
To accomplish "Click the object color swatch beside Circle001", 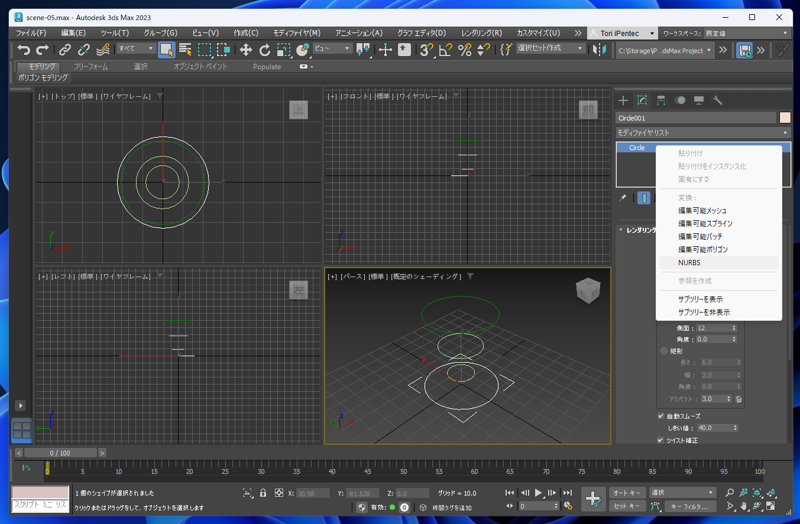I will 785,118.
